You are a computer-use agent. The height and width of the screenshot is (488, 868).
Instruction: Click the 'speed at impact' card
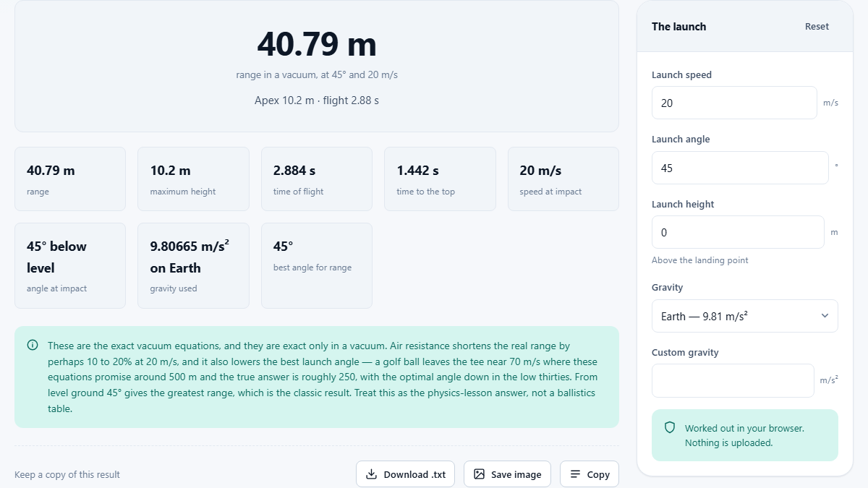pos(563,179)
